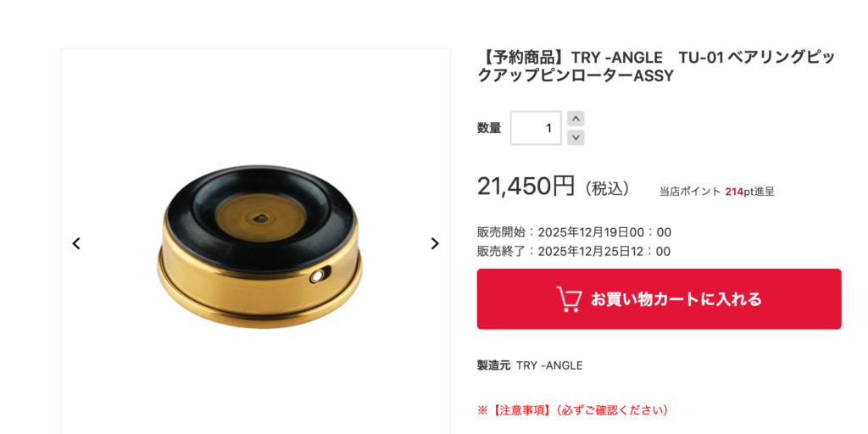Click the 数量 label
Screen dimensions: 868x434
489,128
